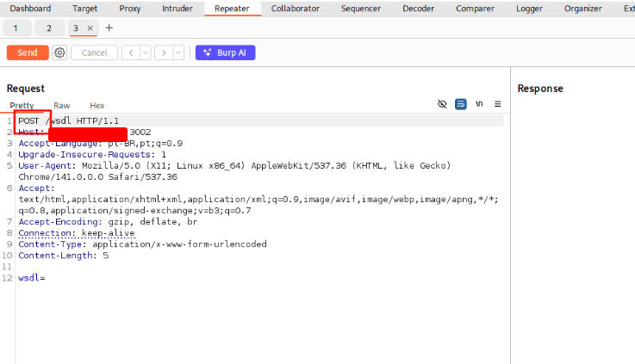
Task: Toggle showing non-printable \n characters
Action: click(479, 104)
